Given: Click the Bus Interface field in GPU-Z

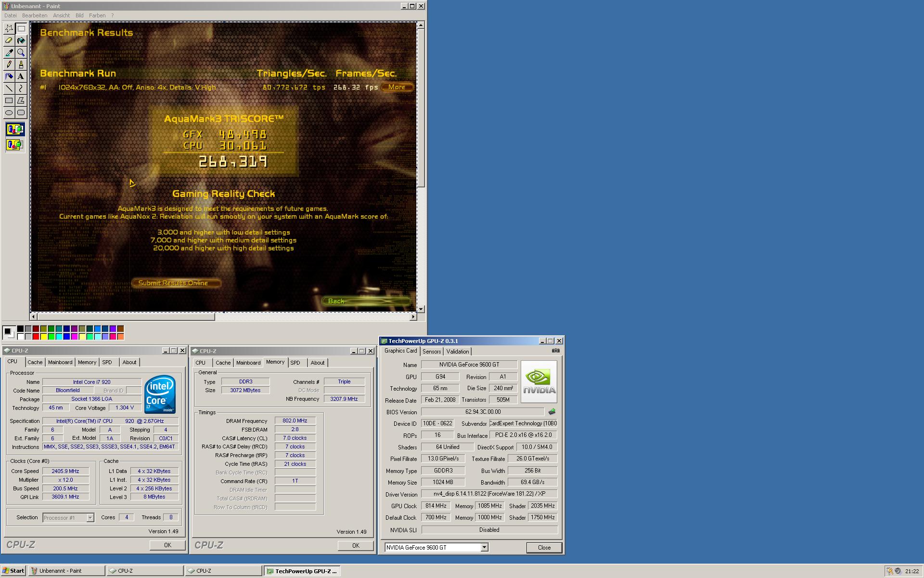Looking at the screenshot, I should coord(523,435).
